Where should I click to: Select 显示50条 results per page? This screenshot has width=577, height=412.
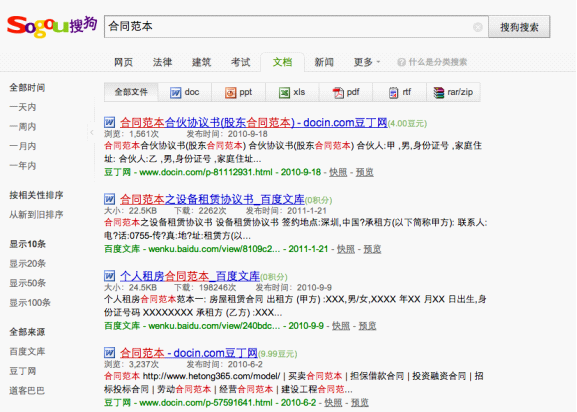[28, 283]
